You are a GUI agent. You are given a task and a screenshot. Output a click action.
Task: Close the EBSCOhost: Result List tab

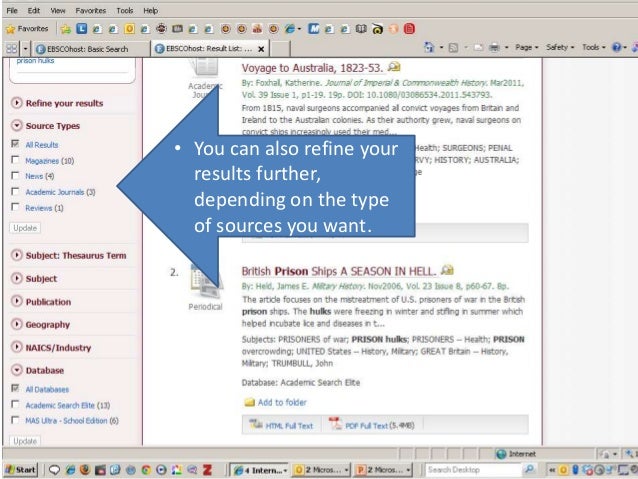tap(261, 49)
